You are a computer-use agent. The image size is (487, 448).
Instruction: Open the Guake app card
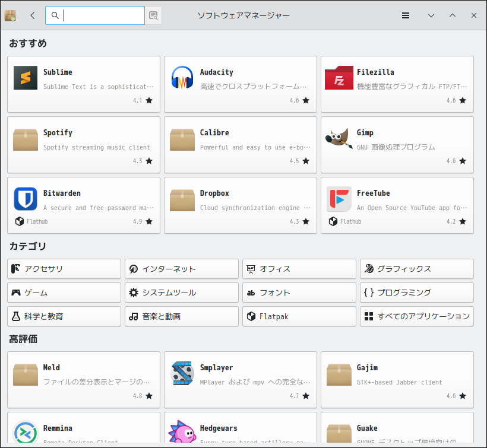point(397,428)
